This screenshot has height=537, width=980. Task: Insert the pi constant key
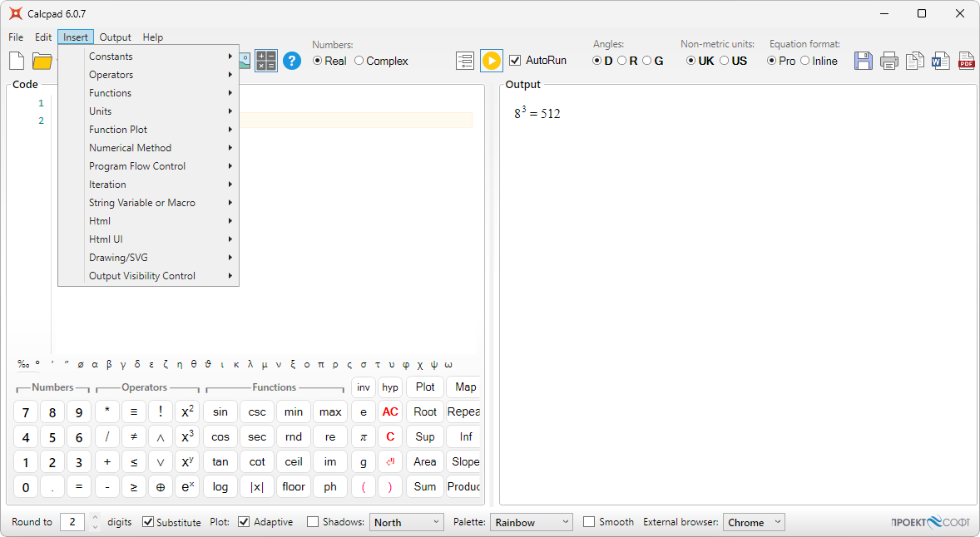[x=363, y=436]
